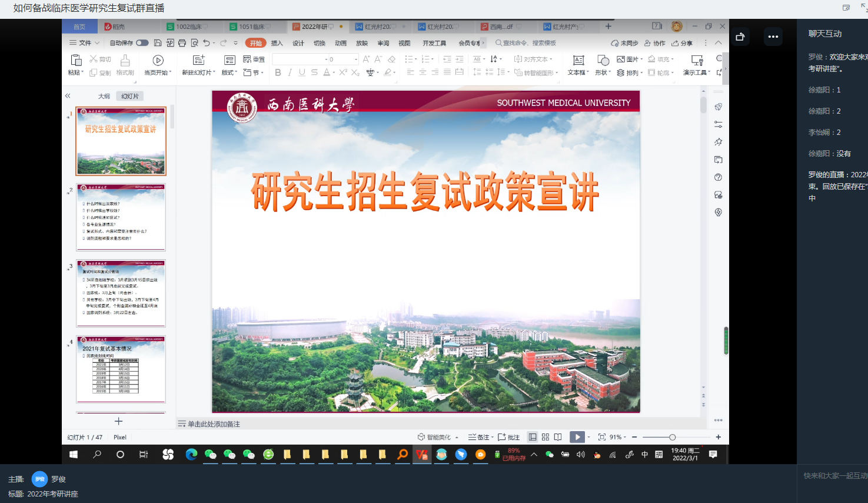Toggle normal view button in status bar

(533, 437)
